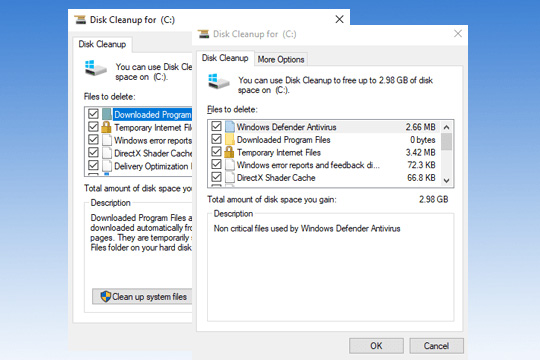
Task: Click the DirectX Shader Cache icon in back window
Action: (x=107, y=153)
